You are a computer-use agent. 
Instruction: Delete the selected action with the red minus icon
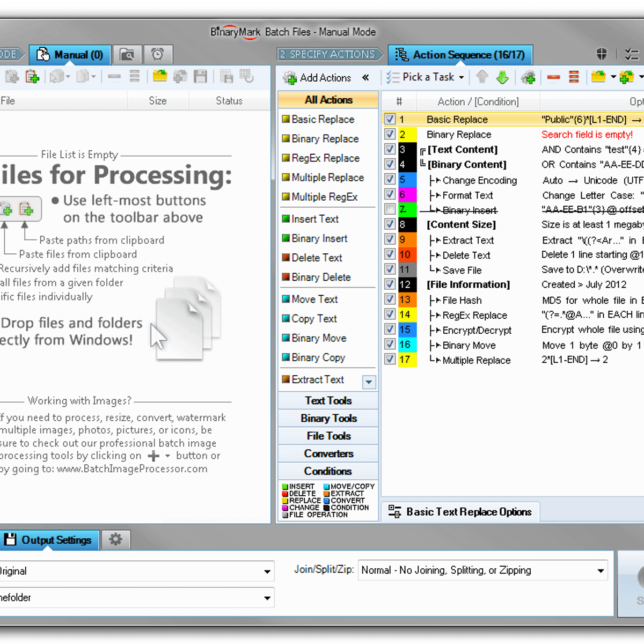click(x=553, y=77)
